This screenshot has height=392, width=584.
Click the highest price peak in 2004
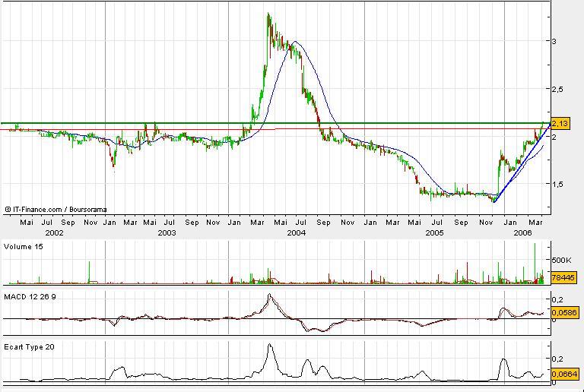(x=268, y=14)
